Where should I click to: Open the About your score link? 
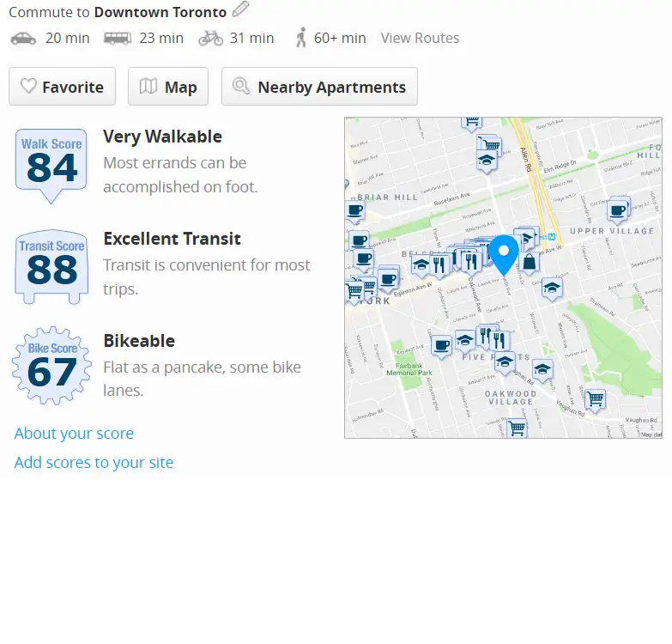(74, 434)
